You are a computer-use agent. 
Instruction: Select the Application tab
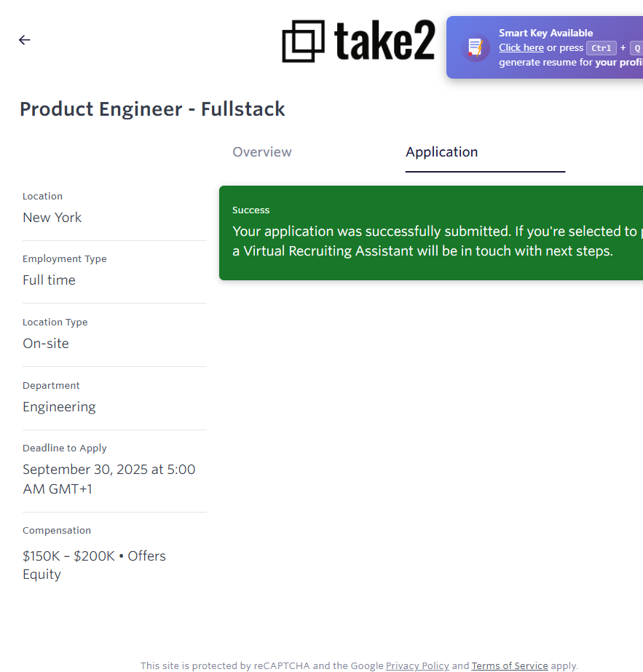click(x=441, y=152)
